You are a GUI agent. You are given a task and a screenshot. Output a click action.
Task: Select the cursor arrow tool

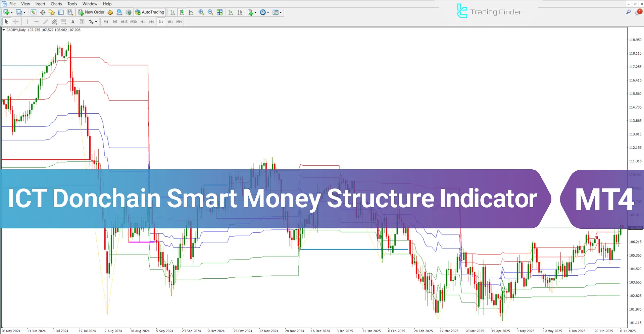point(6,22)
